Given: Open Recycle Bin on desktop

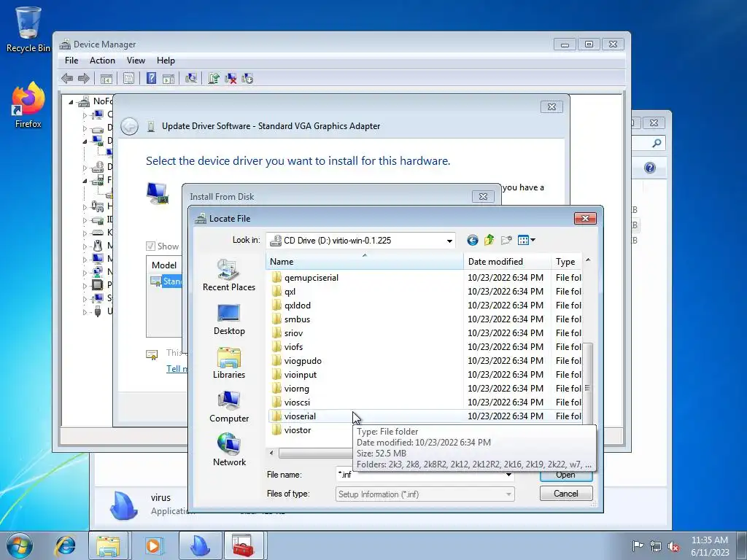Looking at the screenshot, I should (28, 29).
